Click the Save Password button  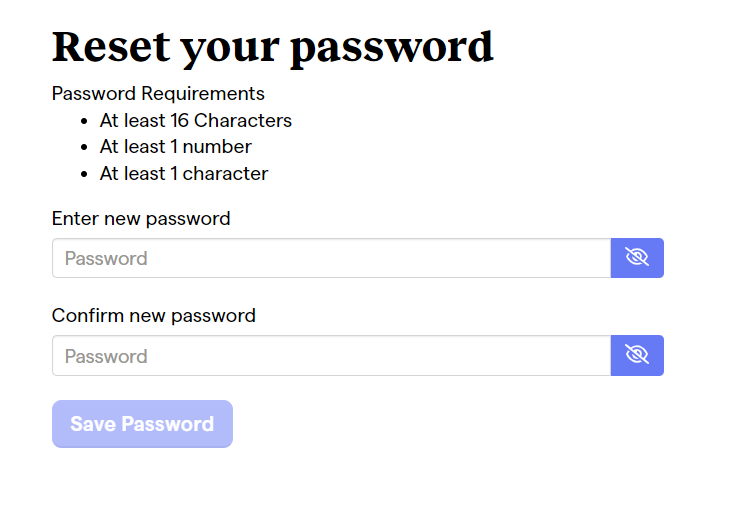pos(142,424)
